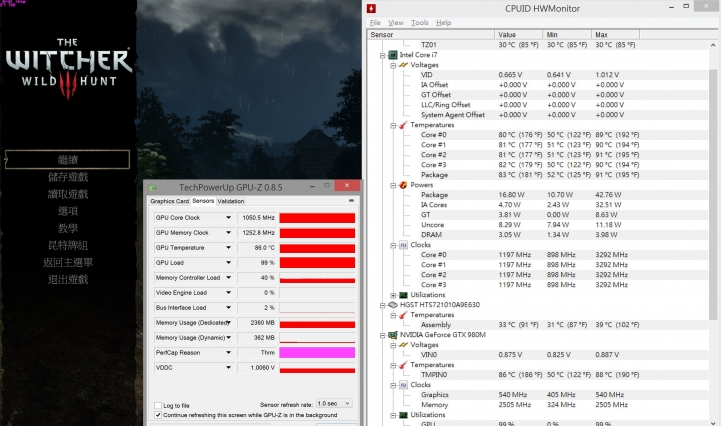Toggle the Log to file checkbox
The width and height of the screenshot is (721, 426).
pos(158,405)
